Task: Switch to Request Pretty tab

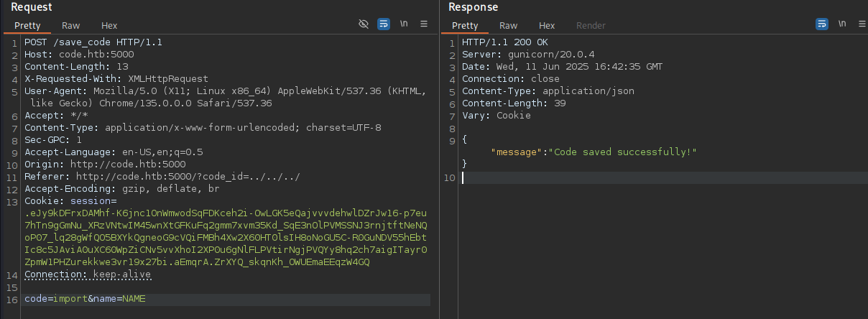Action: tap(27, 25)
